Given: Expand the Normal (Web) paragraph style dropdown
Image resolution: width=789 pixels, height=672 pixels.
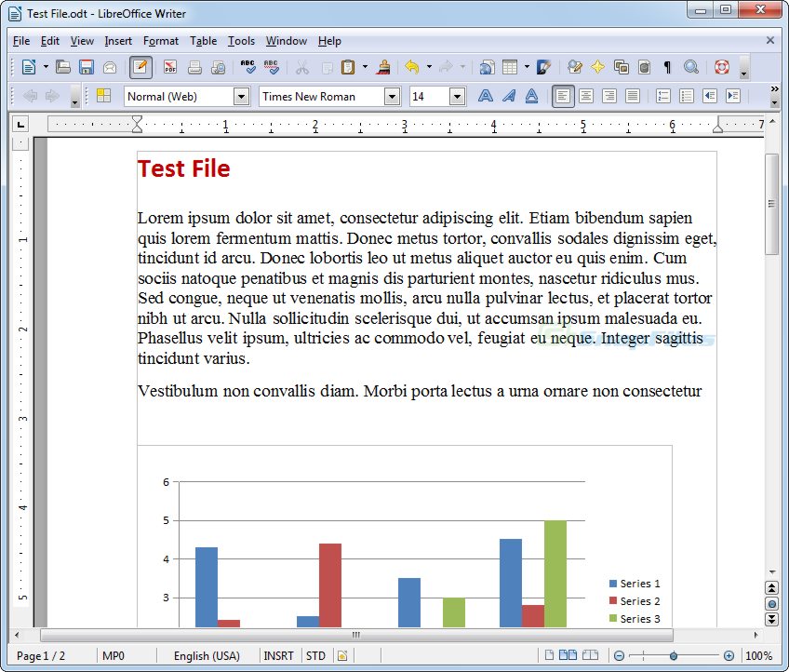Looking at the screenshot, I should click(242, 96).
